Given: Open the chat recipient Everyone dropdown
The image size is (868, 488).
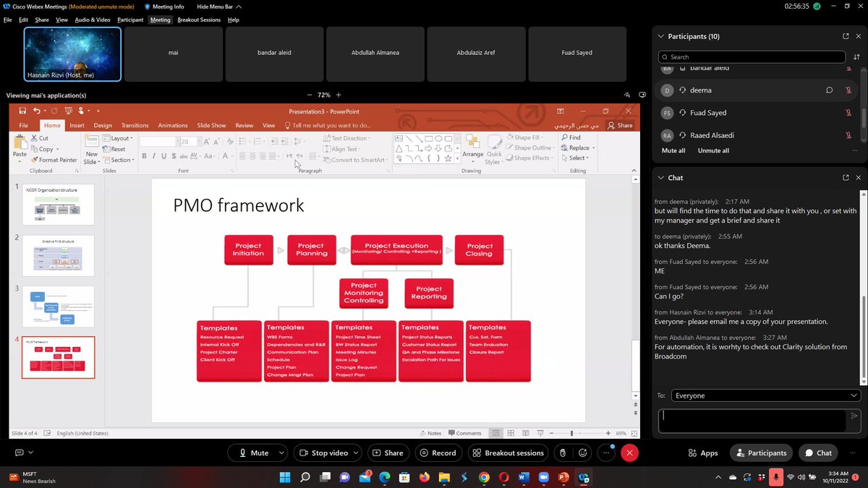Looking at the screenshot, I should [765, 395].
